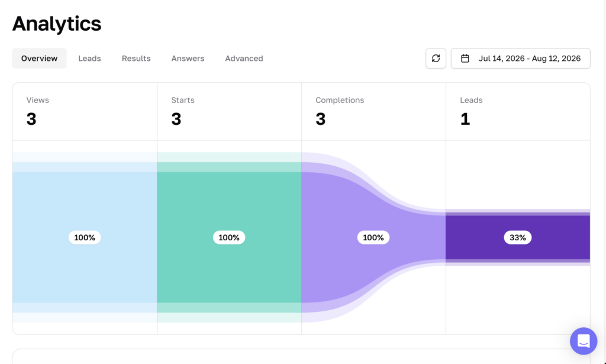Viewport: 606px width, 364px height.
Task: Click the 33% badge on Leads bar
Action: (x=517, y=238)
